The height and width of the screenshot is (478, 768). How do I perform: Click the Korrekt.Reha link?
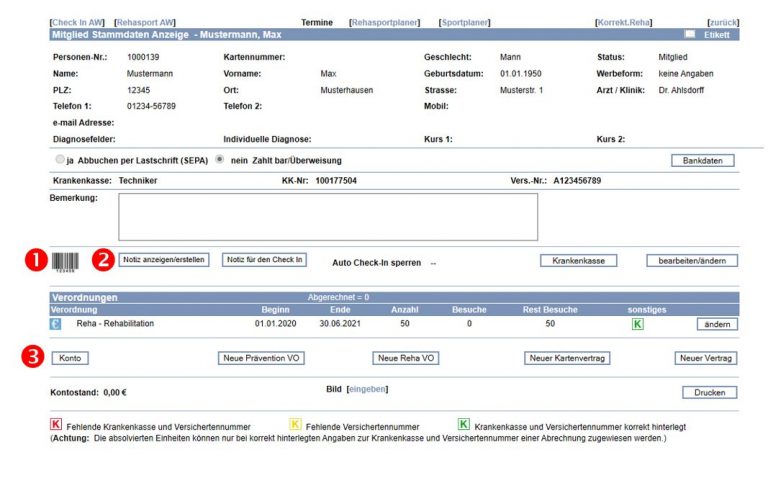click(623, 22)
